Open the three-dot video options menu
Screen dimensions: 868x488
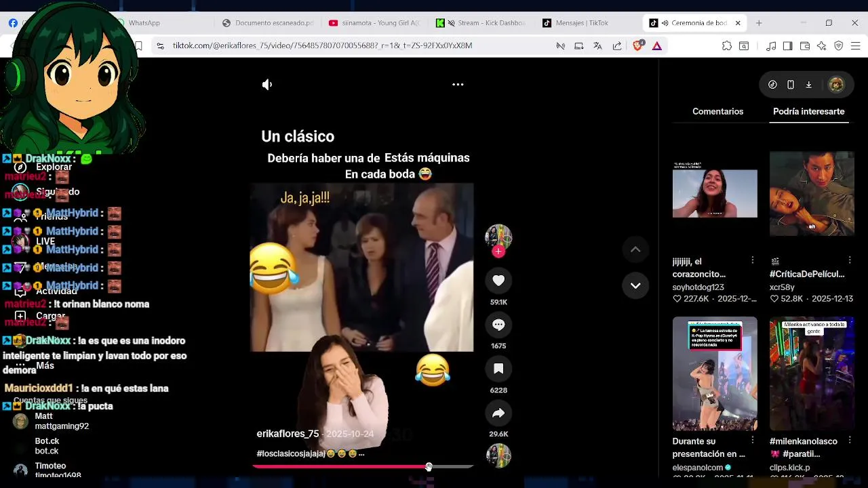click(x=458, y=85)
